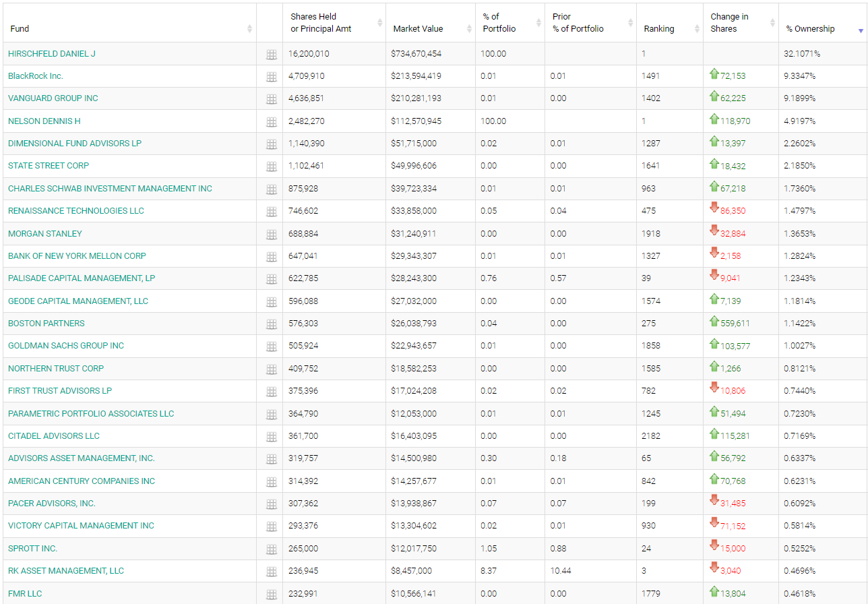Open SPROTT INC. fund link

[x=33, y=548]
